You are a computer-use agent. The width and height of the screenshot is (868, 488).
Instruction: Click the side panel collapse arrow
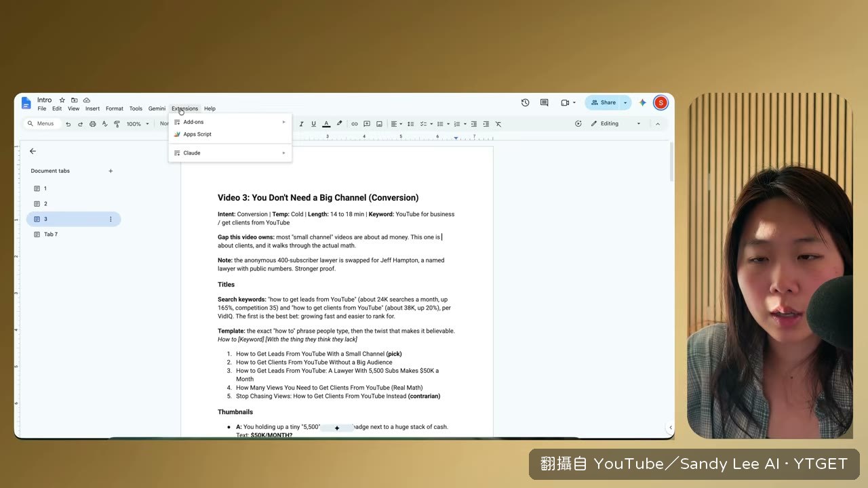[x=670, y=428]
